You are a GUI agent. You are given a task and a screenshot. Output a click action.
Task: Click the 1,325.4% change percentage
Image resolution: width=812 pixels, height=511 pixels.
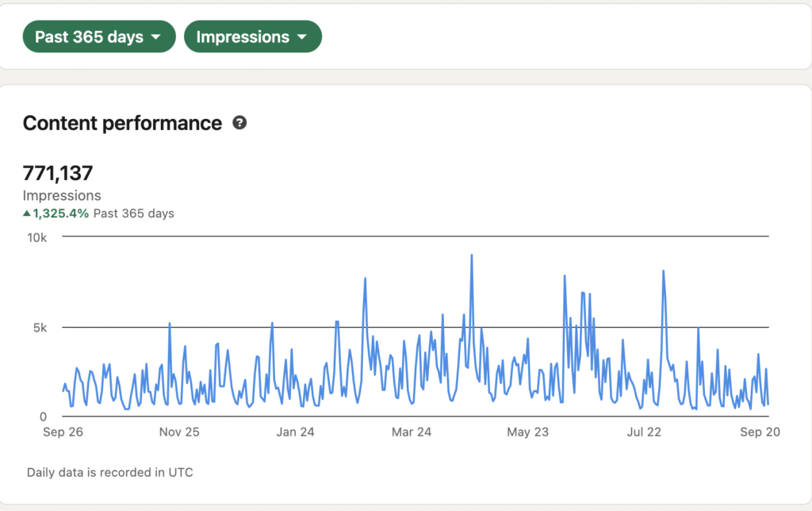pos(60,213)
